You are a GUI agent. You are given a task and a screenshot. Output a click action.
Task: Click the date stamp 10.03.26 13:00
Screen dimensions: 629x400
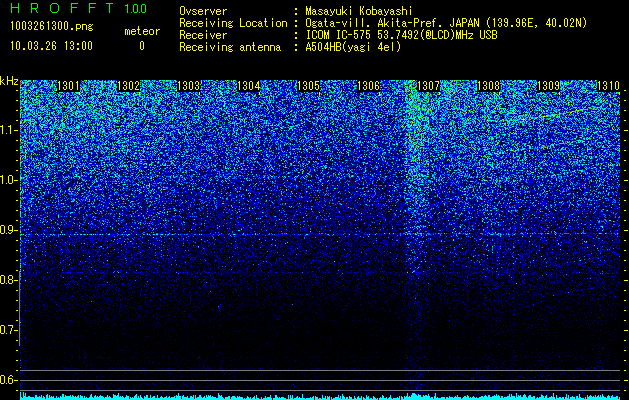click(51, 46)
